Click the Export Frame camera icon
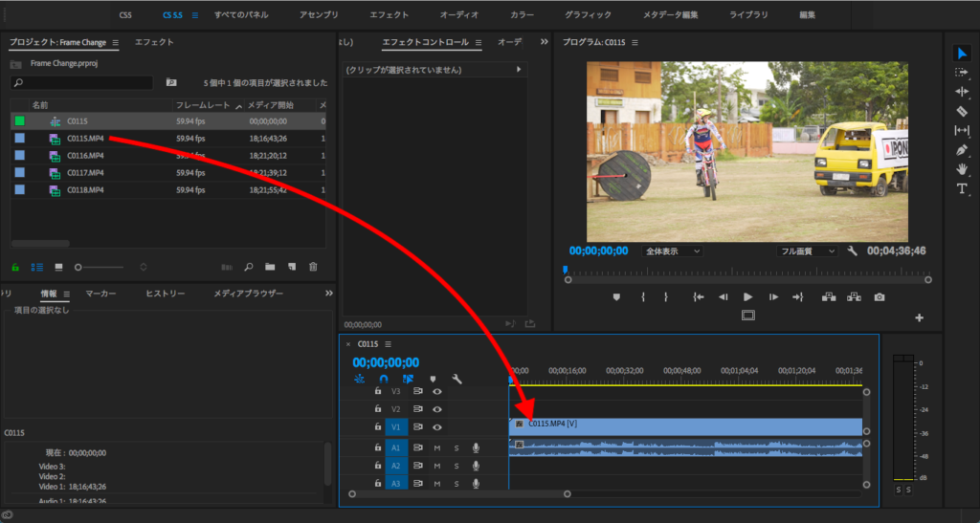The height and width of the screenshot is (523, 980). coord(880,297)
